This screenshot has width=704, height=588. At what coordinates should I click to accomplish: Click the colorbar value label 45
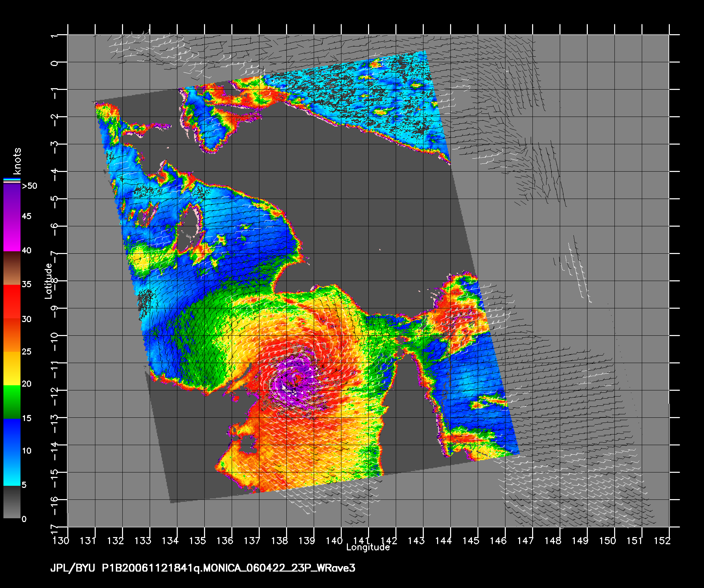click(x=27, y=216)
